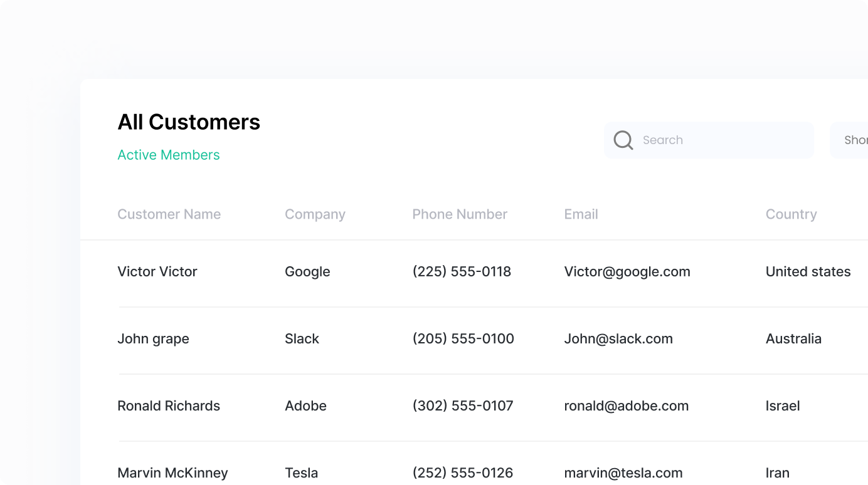The width and height of the screenshot is (868, 485).
Task: Click the Israel country cell
Action: pos(783,405)
